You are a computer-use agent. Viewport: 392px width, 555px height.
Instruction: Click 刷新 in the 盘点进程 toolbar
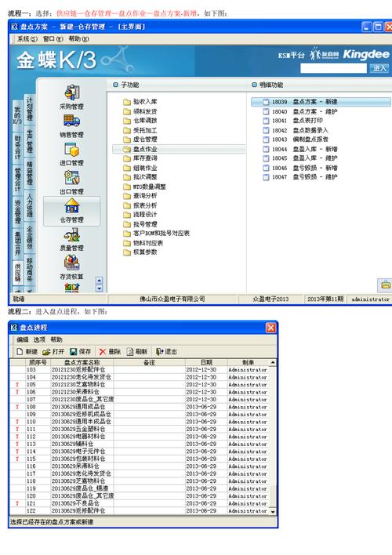coord(136,351)
